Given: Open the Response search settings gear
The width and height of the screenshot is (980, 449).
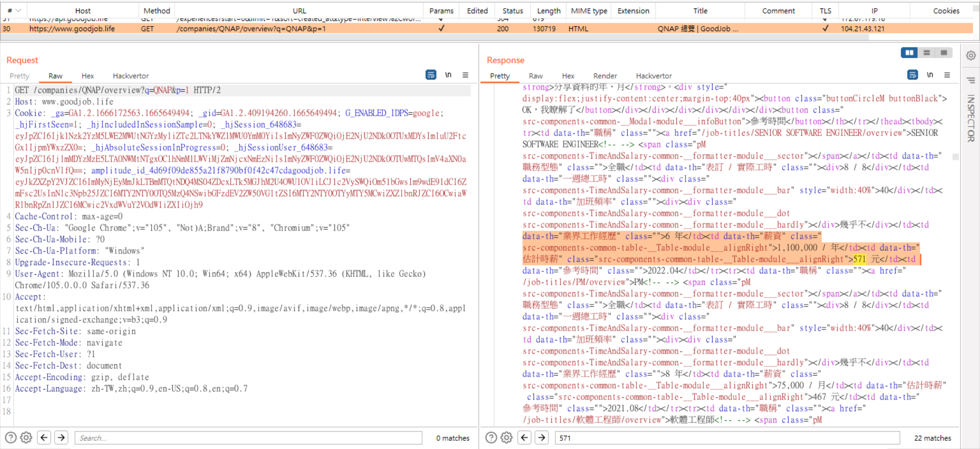Looking at the screenshot, I should point(507,438).
